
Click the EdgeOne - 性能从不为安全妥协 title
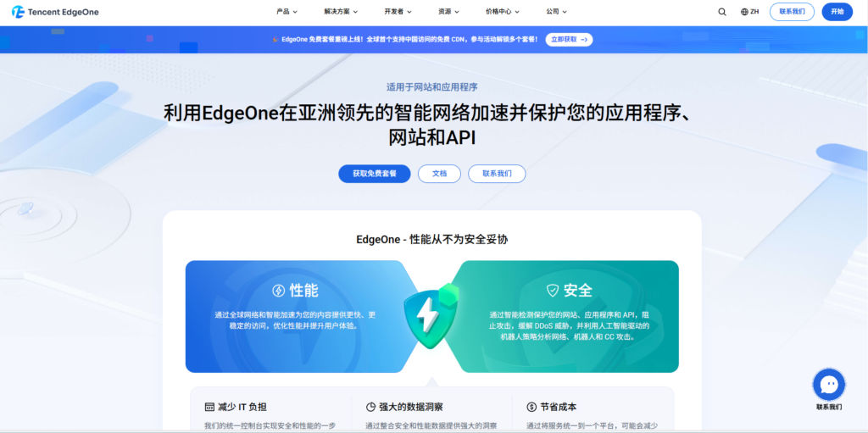pos(432,240)
